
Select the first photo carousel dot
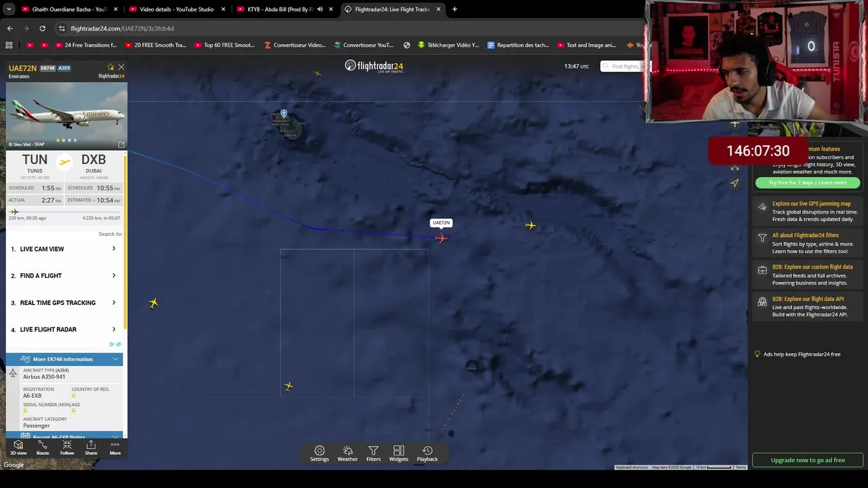pos(58,140)
